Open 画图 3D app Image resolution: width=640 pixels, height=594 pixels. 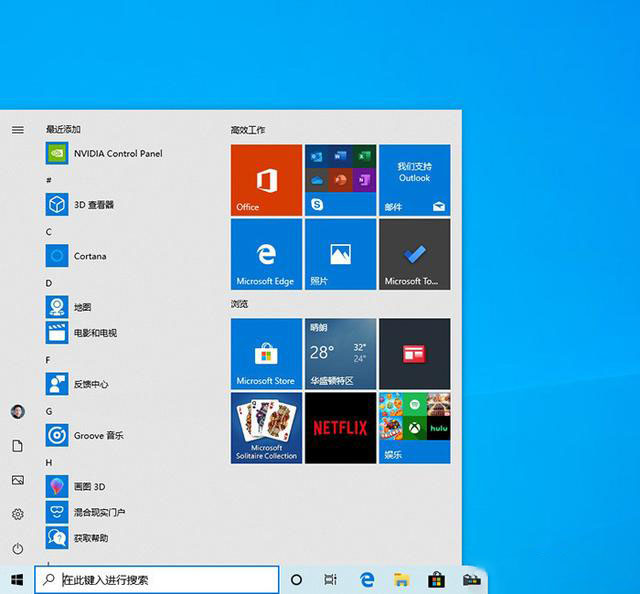76,487
